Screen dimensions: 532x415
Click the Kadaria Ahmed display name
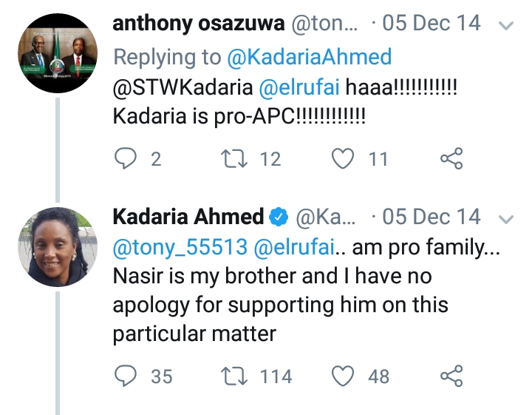click(x=188, y=217)
